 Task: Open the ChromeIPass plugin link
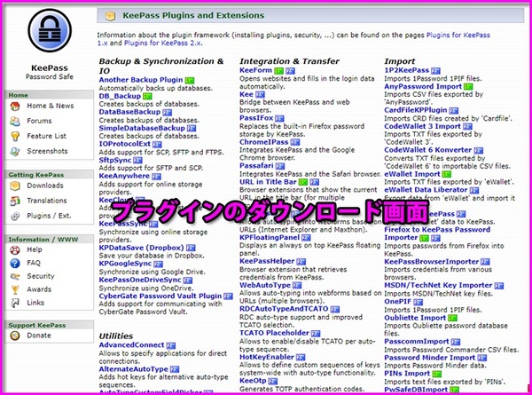pyautogui.click(x=264, y=142)
